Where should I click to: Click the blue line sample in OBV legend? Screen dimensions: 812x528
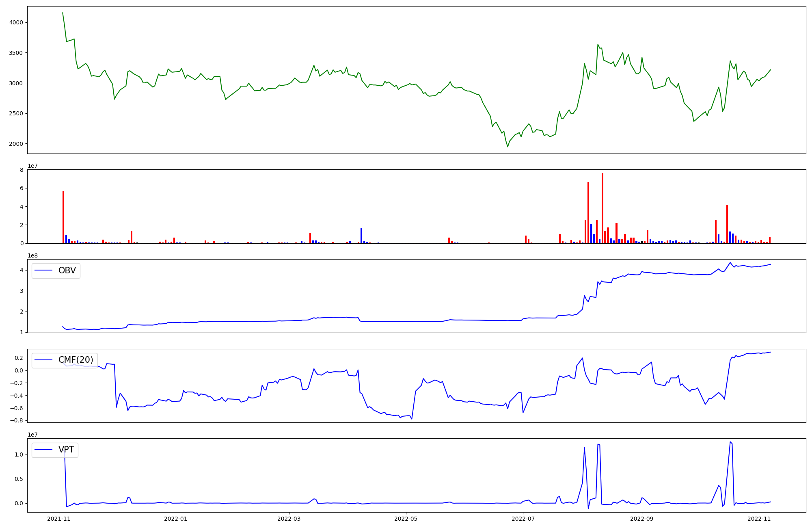44,270
